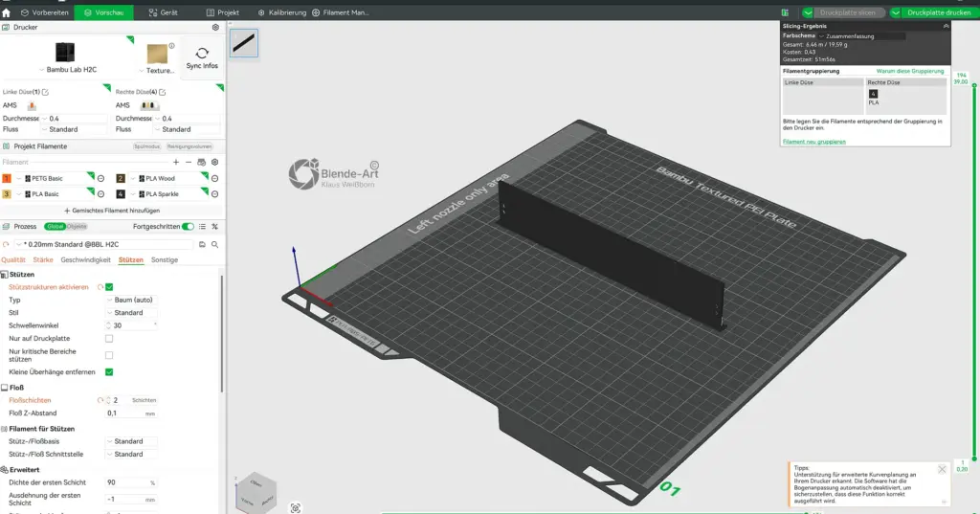
Task: Check Nur kritische Bereiche stützen
Action: click(109, 355)
